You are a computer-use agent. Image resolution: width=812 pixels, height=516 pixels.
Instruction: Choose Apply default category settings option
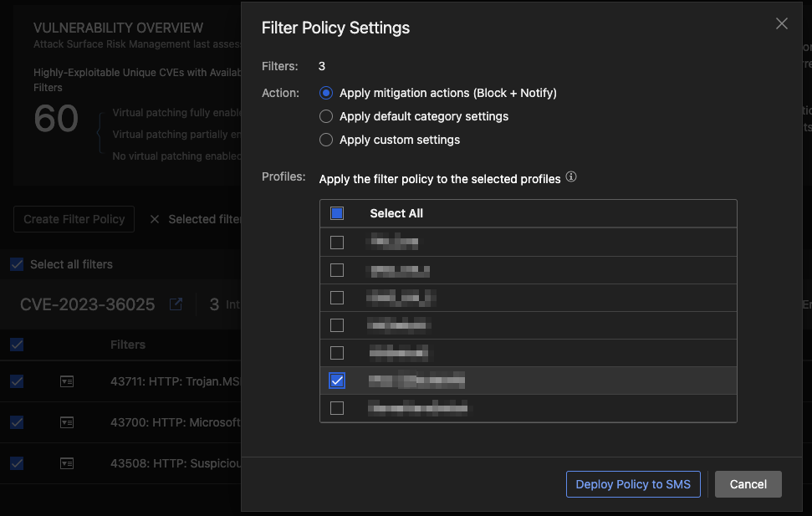[326, 116]
